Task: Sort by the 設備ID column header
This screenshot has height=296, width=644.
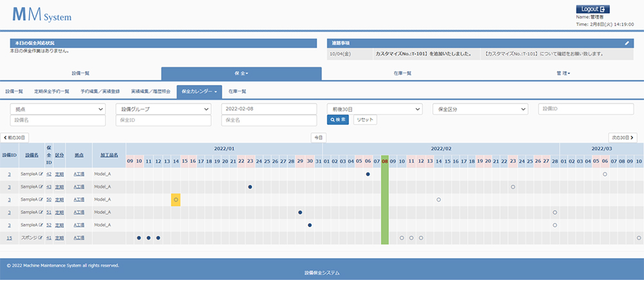Action: (10, 156)
